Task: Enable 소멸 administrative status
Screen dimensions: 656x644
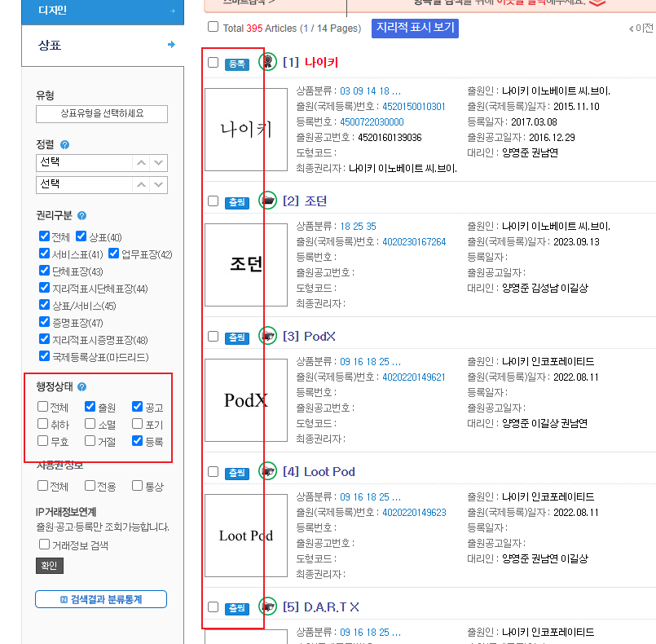Action: pos(90,423)
